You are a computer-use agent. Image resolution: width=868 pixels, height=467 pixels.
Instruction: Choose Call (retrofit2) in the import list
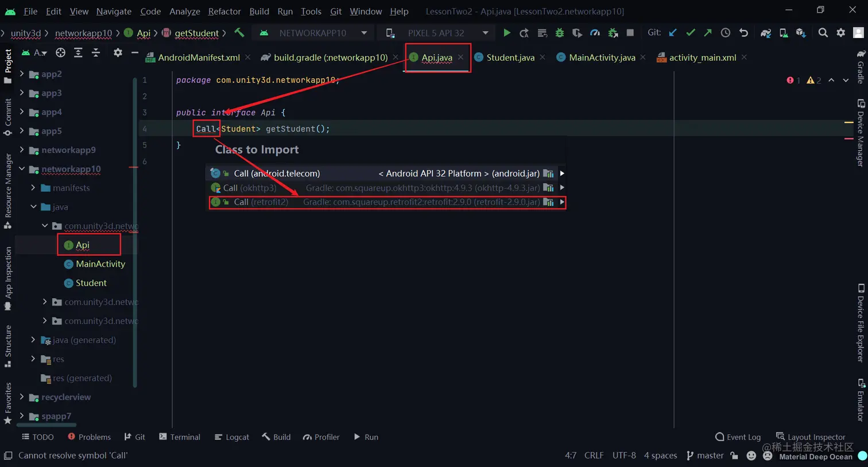coord(387,202)
